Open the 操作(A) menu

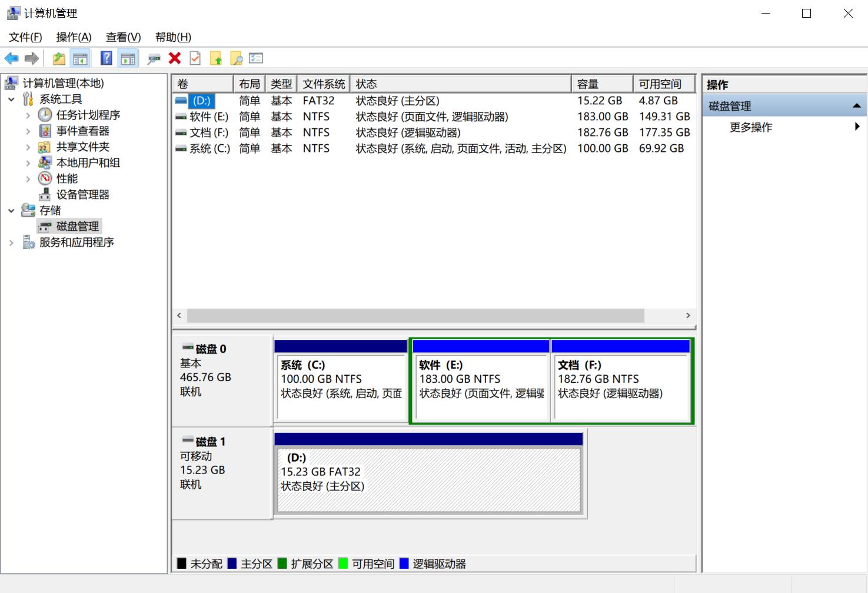click(74, 37)
